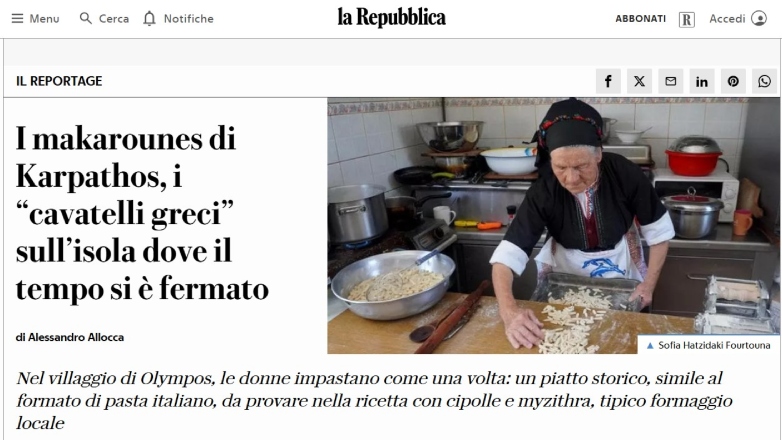The width and height of the screenshot is (782, 440).
Task: Click the IL REPORTAGE section label
Action: [59, 81]
